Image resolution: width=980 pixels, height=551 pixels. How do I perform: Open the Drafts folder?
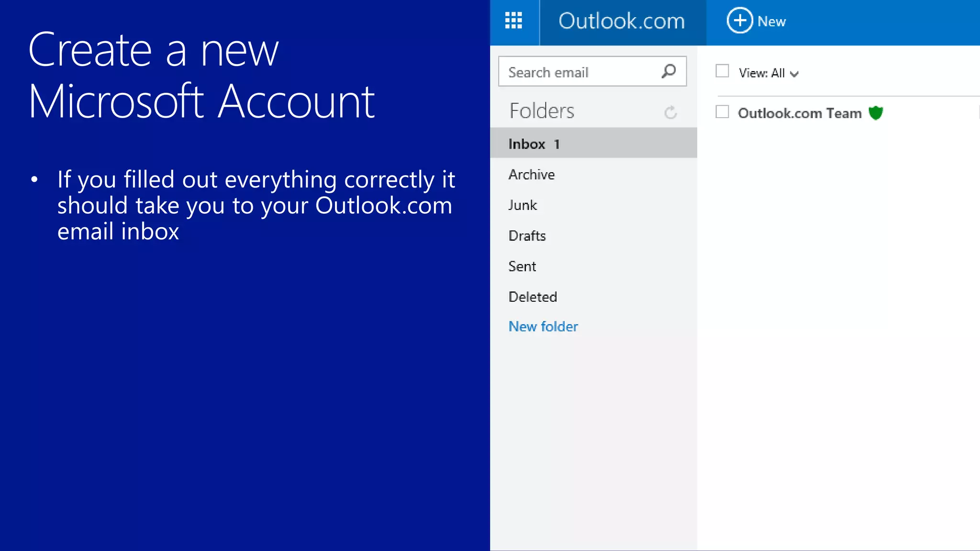point(527,236)
